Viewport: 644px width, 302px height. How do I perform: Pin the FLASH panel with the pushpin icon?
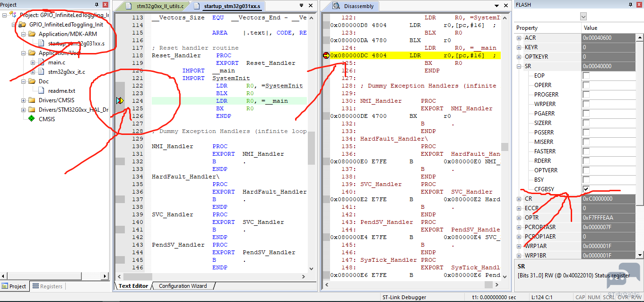tap(630, 4)
